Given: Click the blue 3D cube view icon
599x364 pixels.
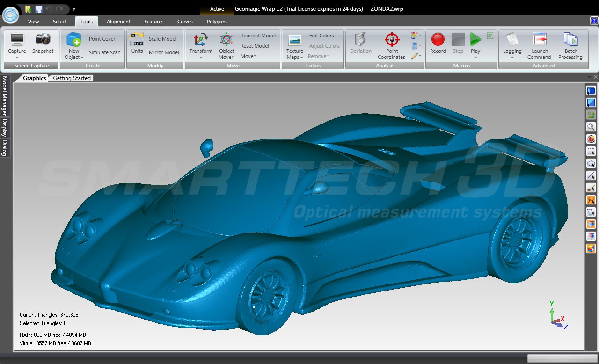Looking at the screenshot, I should 591,90.
